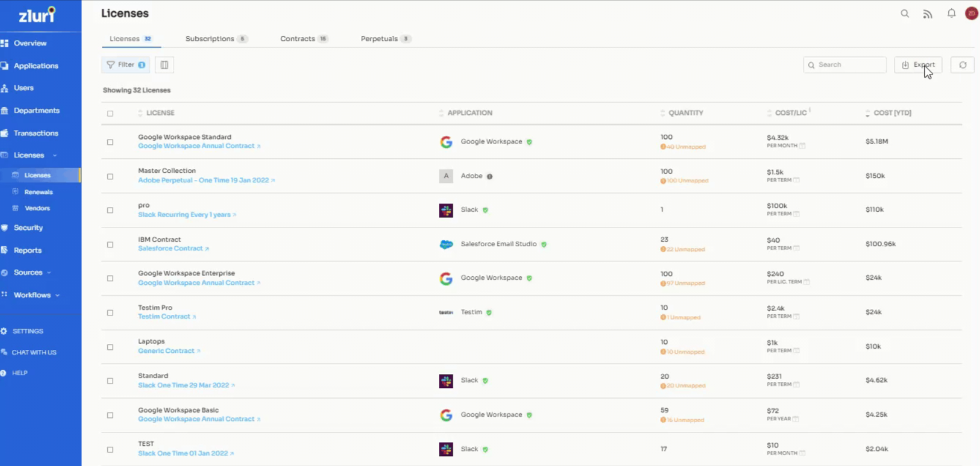Open the notifications bell

[951, 13]
